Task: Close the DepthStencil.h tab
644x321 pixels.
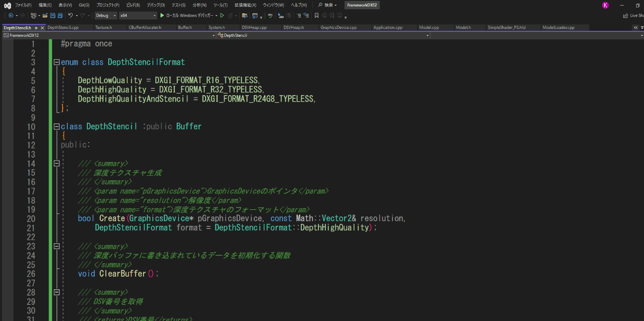Action: click(x=42, y=28)
